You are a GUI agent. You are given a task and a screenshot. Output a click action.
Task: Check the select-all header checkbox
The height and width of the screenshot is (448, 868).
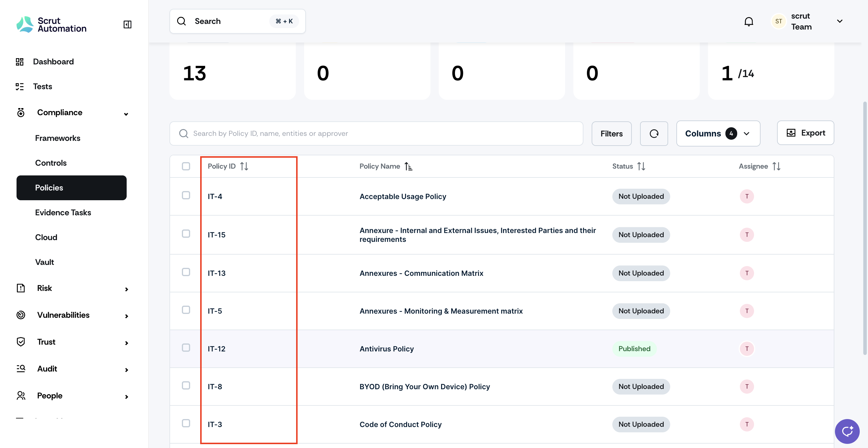pyautogui.click(x=186, y=166)
